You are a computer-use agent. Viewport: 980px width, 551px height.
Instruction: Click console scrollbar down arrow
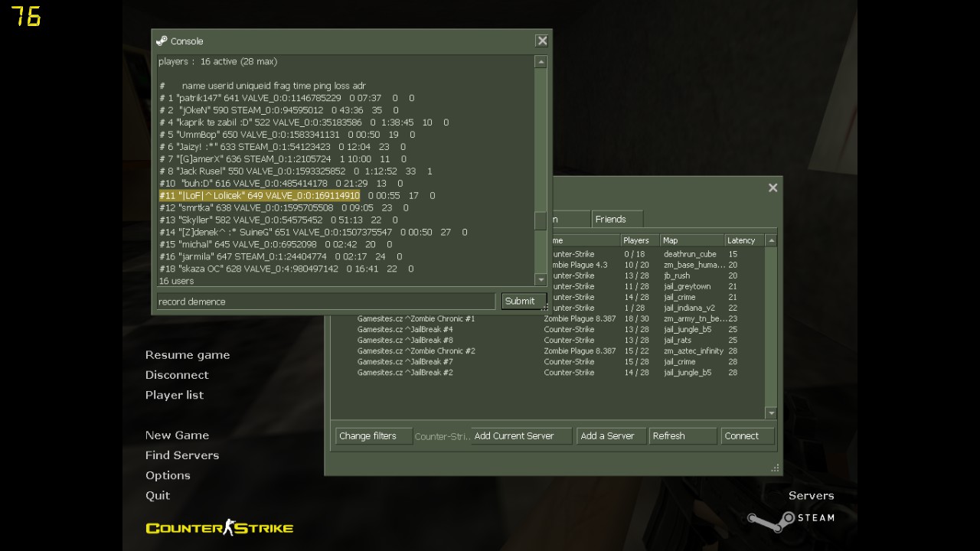(541, 280)
